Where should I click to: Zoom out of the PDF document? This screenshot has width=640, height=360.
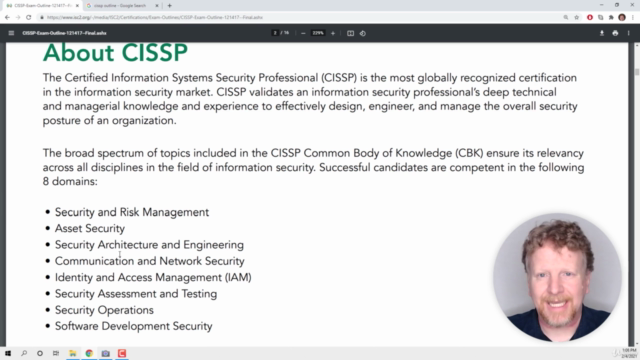pyautogui.click(x=303, y=33)
